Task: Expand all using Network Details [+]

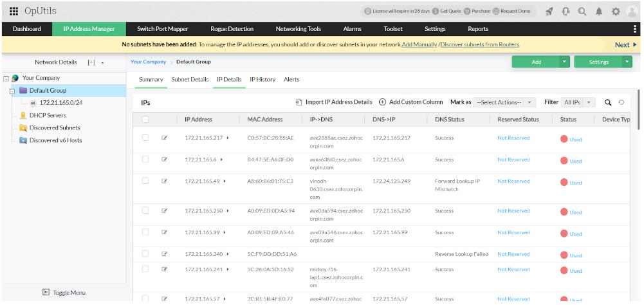Action: pyautogui.click(x=91, y=62)
